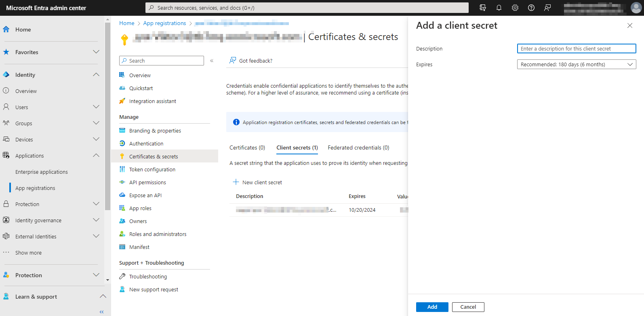Viewport: 644px width, 316px height.
Task: Open the help question mark icon
Action: 531,8
